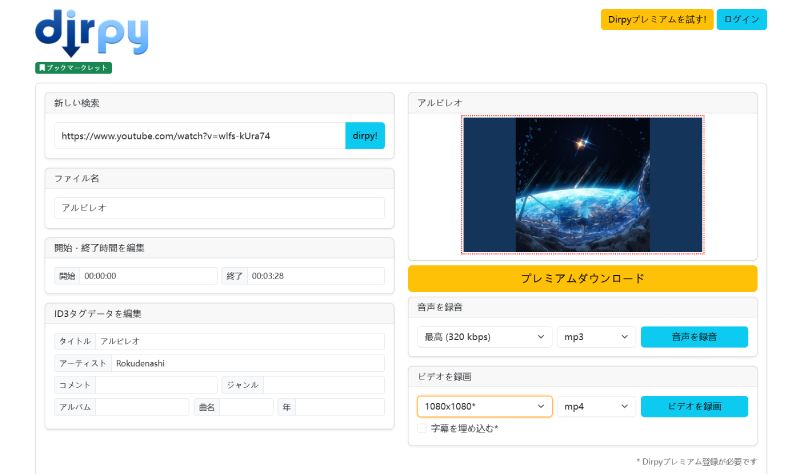
Task: Click the ログイン button
Action: coord(741,19)
